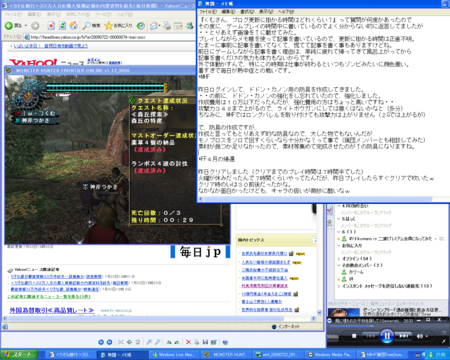Open the 検索 search pane magnifier in IE
450x360 pixels.
pyautogui.click(x=92, y=26)
